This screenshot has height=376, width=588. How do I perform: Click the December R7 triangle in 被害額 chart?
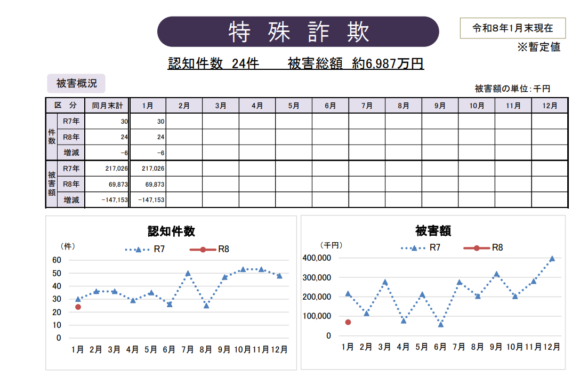coord(552,259)
